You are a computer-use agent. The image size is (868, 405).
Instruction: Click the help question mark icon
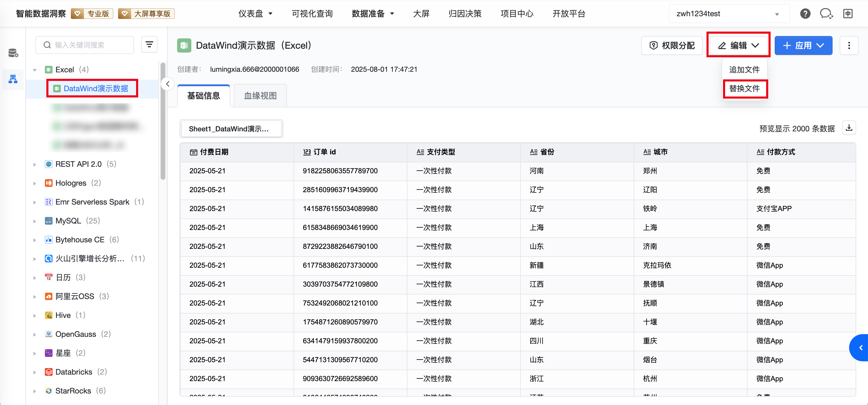805,14
